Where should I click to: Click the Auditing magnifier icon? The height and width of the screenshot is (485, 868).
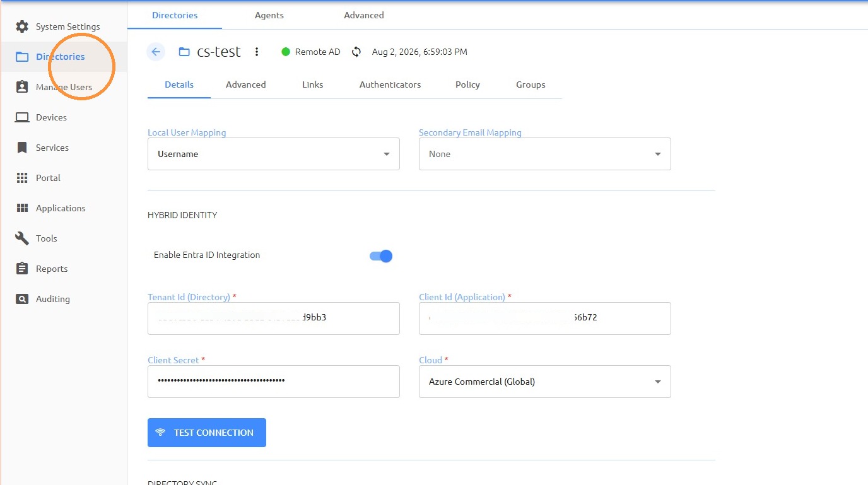coord(22,299)
